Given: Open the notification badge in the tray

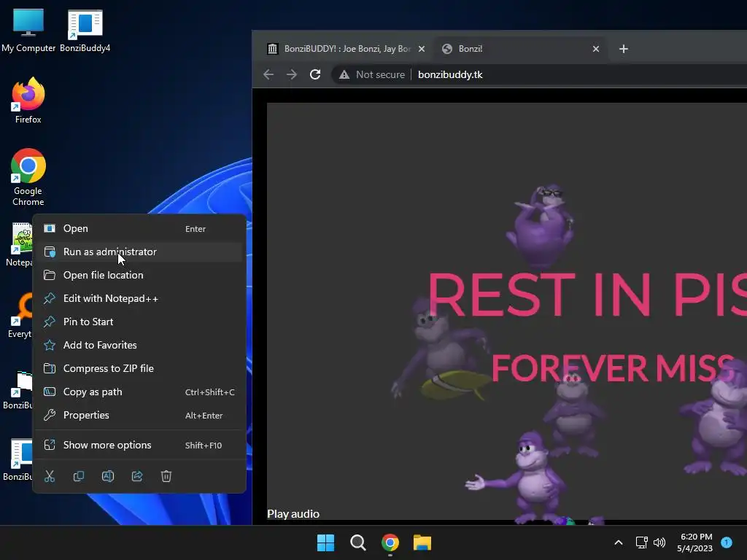Looking at the screenshot, I should 727,542.
